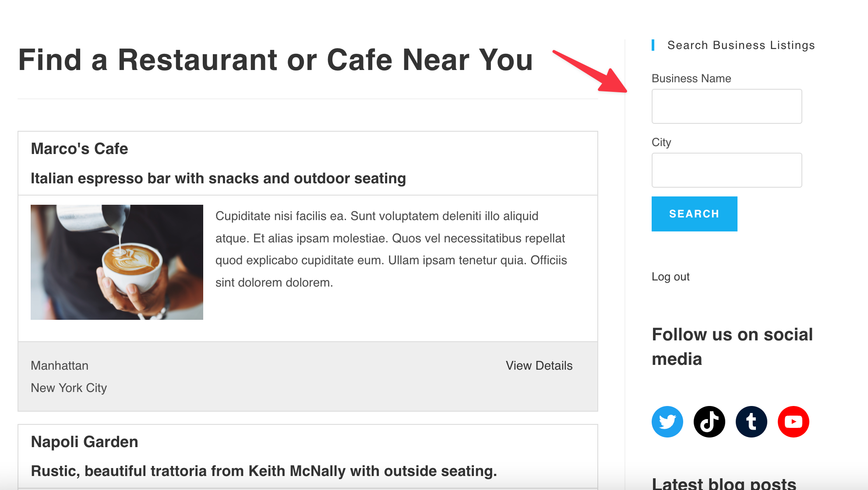Click the Napoli Garden trattoria tagline
The image size is (868, 490).
pyautogui.click(x=264, y=471)
